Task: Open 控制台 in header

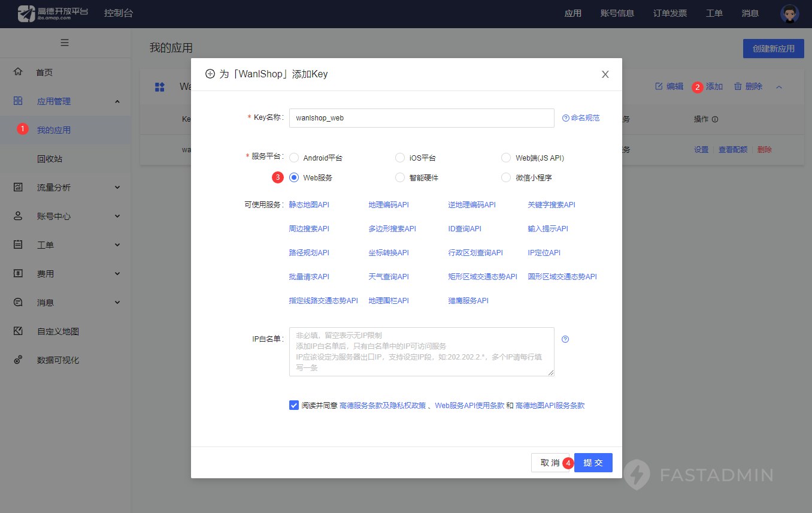Action: tap(119, 13)
